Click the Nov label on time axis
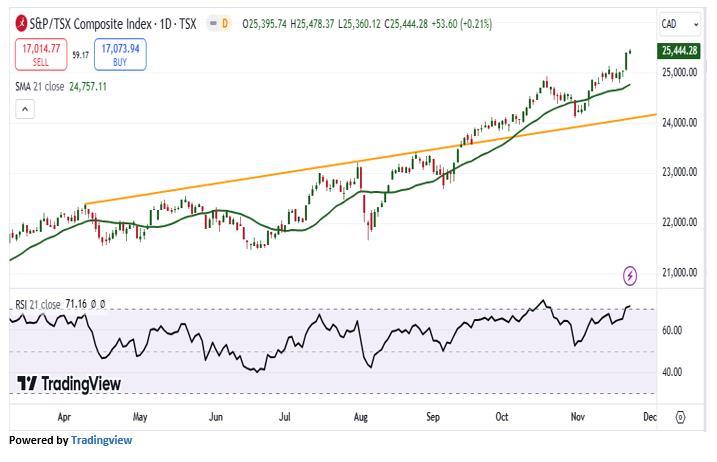The height and width of the screenshot is (462, 717). point(577,417)
